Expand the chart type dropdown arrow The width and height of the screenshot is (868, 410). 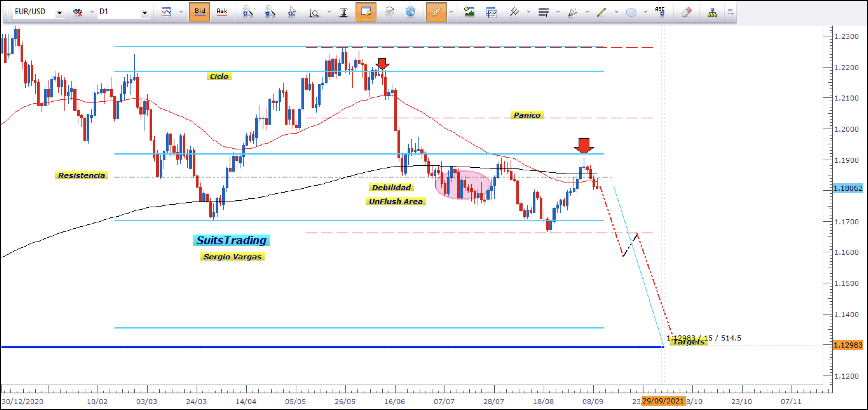(181, 12)
